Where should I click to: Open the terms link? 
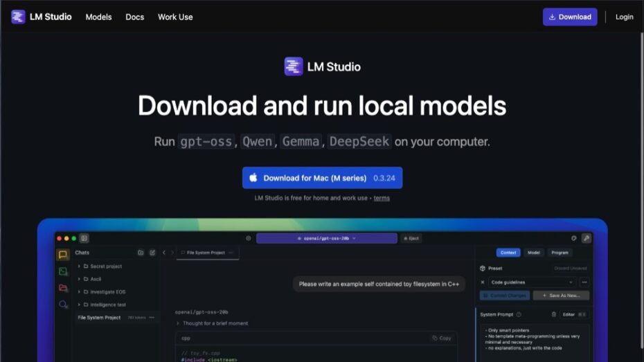382,198
